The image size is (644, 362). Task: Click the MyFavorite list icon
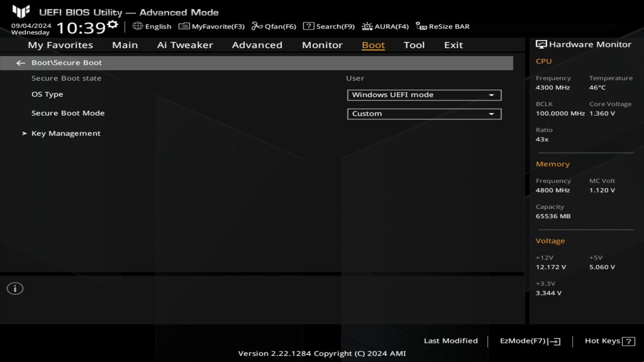(x=184, y=26)
